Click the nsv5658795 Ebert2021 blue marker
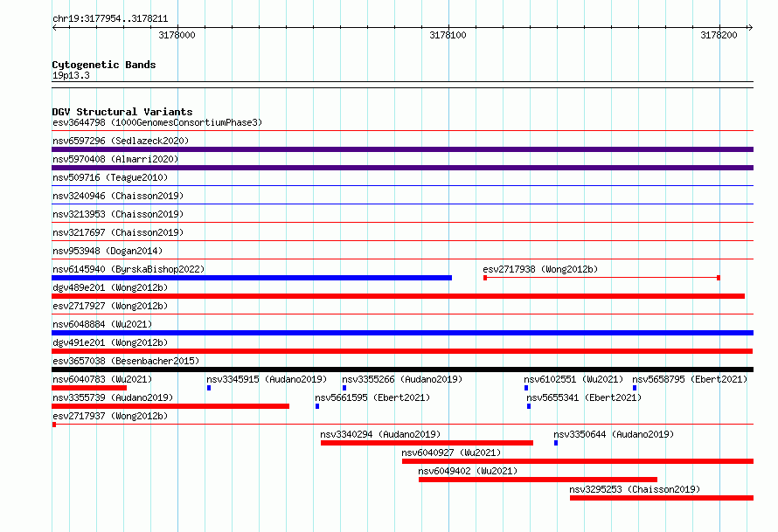The image size is (778, 532). (634, 388)
